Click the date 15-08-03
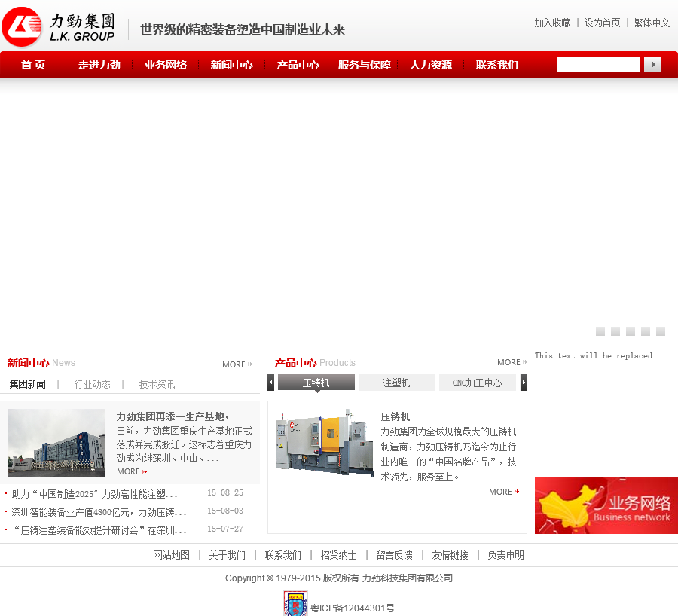This screenshot has height=616, width=678. pos(225,511)
